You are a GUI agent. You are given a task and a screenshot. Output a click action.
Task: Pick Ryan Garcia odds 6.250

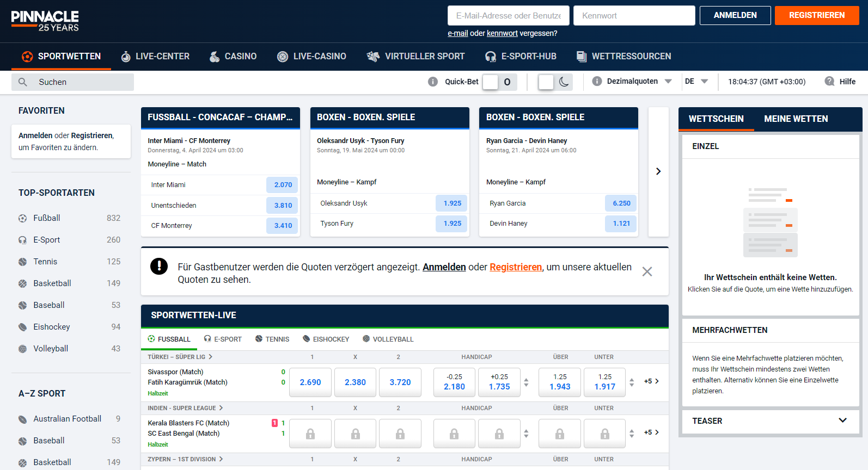tap(621, 203)
